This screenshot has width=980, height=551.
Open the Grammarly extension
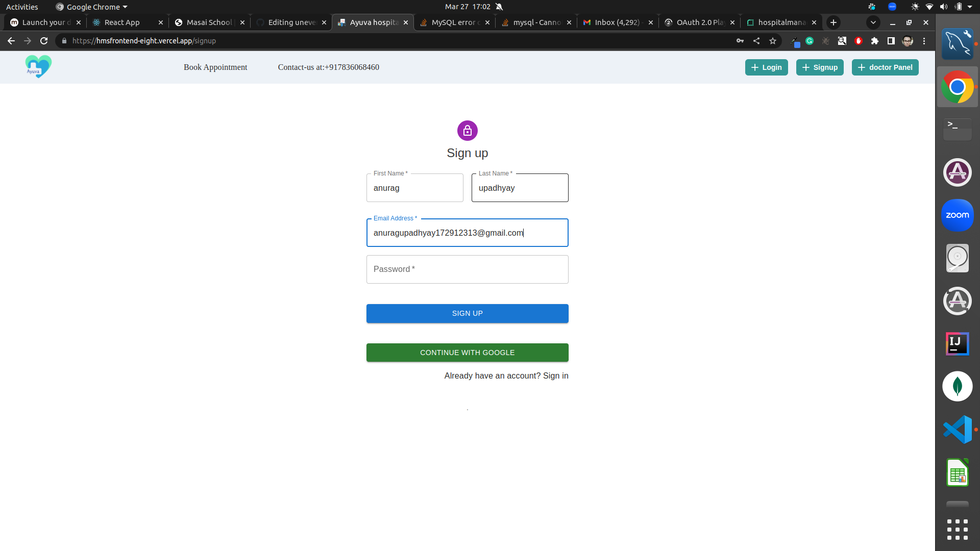(x=810, y=41)
